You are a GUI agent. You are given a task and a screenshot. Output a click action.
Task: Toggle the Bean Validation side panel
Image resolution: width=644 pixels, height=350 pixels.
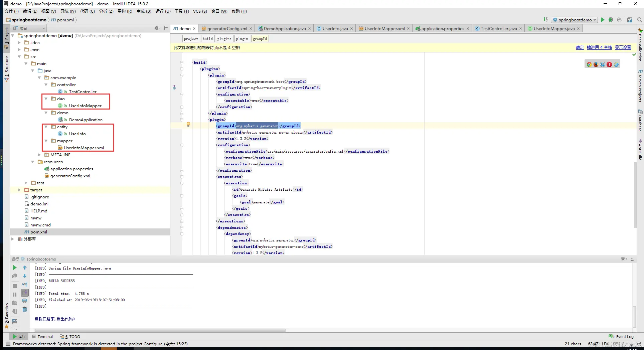tap(640, 44)
